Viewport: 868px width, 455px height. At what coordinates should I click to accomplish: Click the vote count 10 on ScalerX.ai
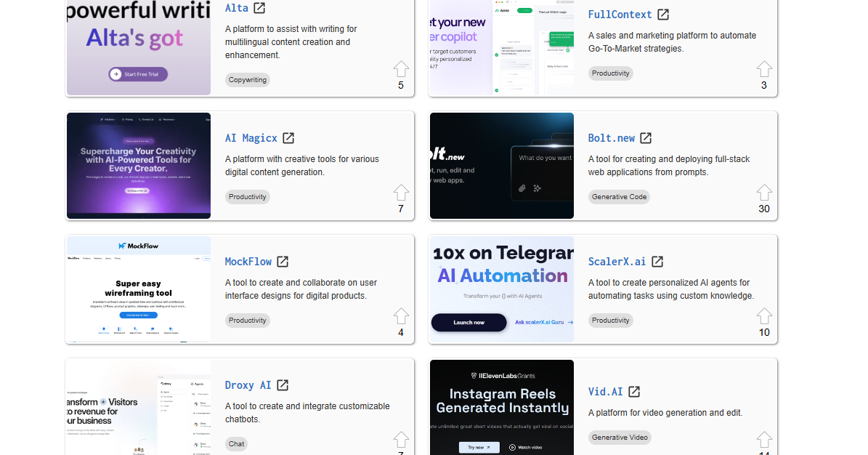(764, 332)
